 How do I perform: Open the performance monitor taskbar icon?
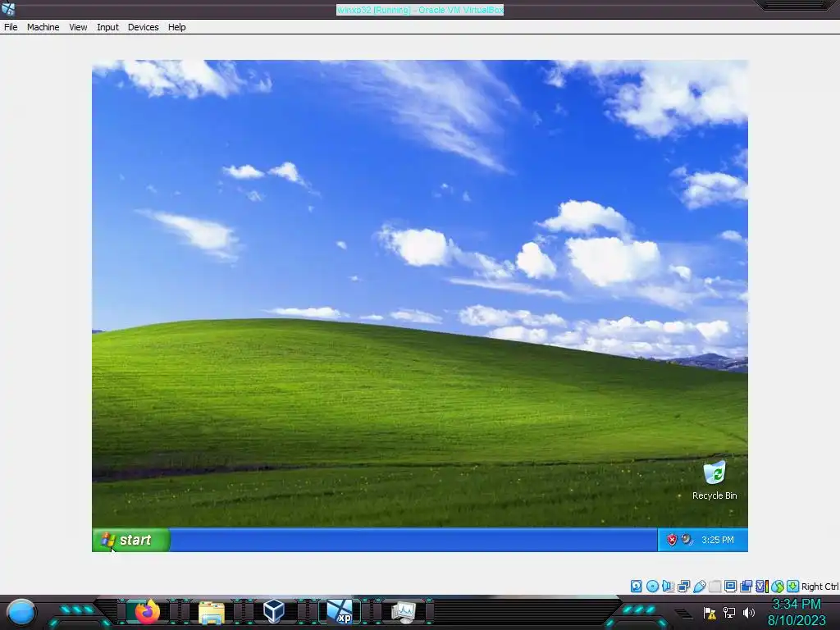(x=404, y=612)
